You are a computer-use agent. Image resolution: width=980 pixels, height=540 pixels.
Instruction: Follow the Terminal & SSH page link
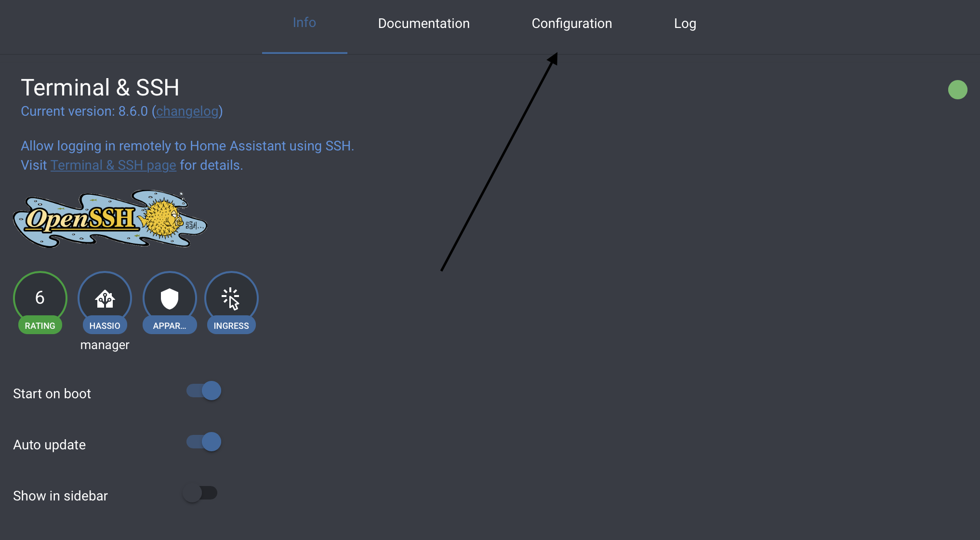(113, 165)
